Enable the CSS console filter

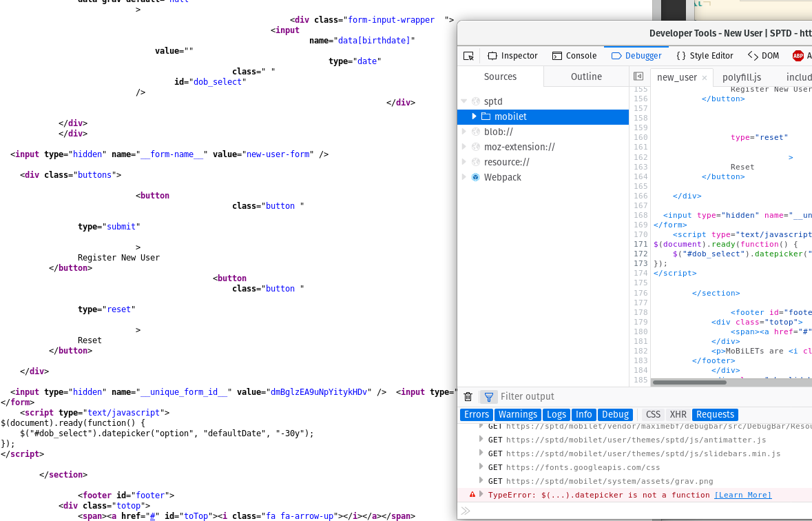[653, 415]
